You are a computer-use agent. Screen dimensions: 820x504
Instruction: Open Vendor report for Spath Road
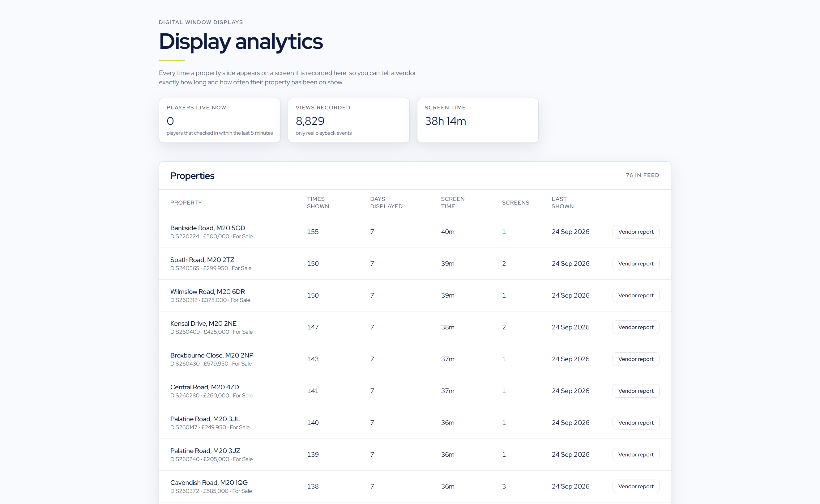point(636,264)
